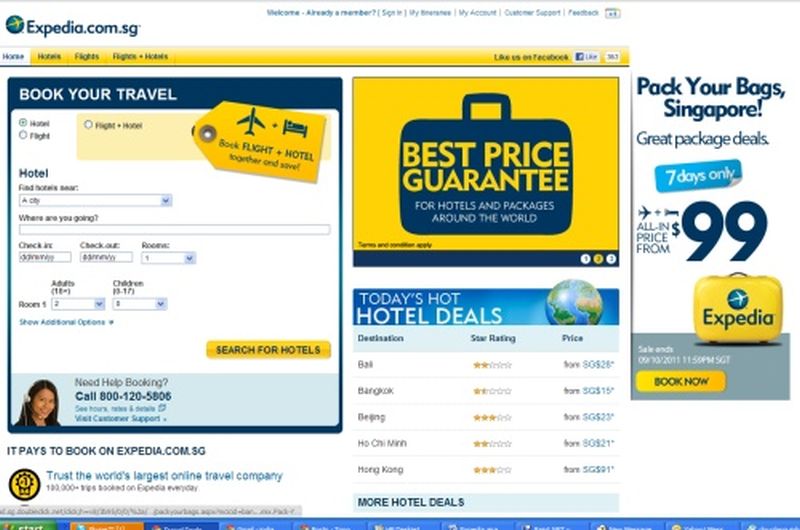Select the Hotel radio button

pyautogui.click(x=23, y=122)
